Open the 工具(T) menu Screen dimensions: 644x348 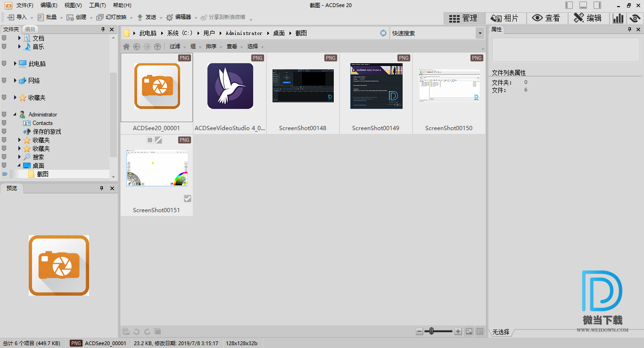[x=97, y=5]
